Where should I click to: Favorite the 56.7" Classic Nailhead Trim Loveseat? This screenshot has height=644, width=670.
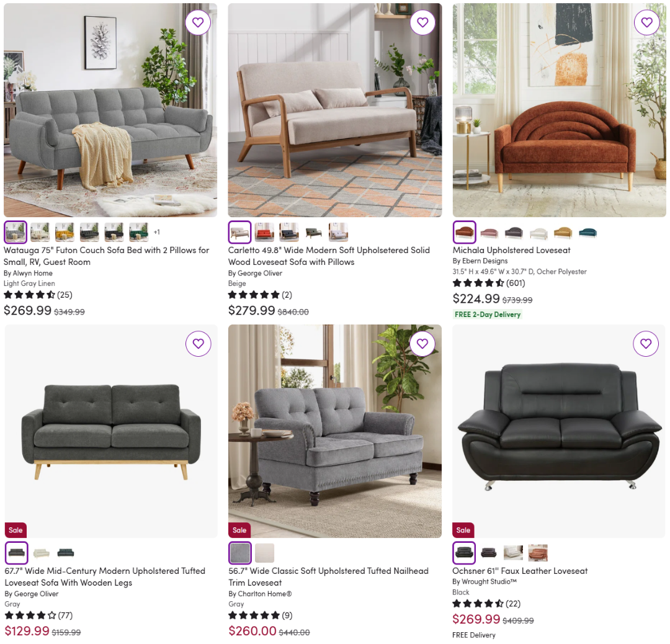422,344
